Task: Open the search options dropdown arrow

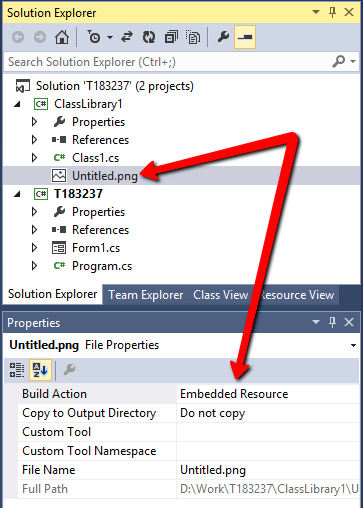Action: pos(353,62)
